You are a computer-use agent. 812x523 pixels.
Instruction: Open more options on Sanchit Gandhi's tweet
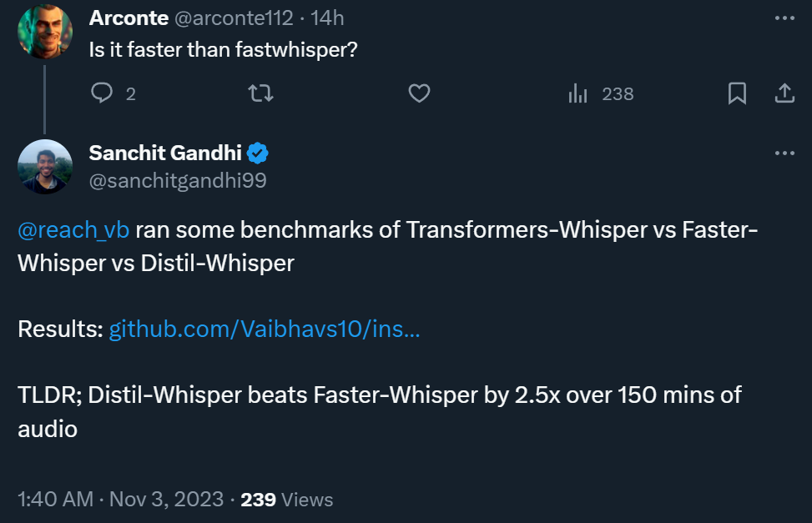click(x=784, y=153)
